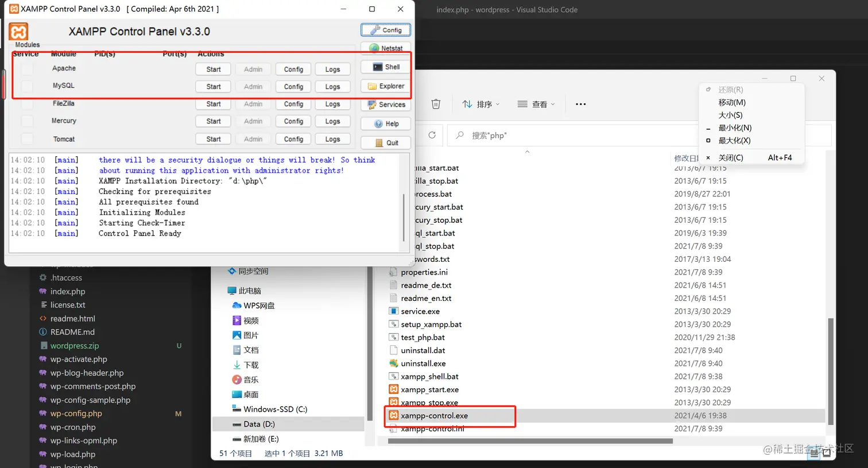Select xampp_shell.bat in the file list
Image resolution: width=868 pixels, height=468 pixels.
[429, 377]
